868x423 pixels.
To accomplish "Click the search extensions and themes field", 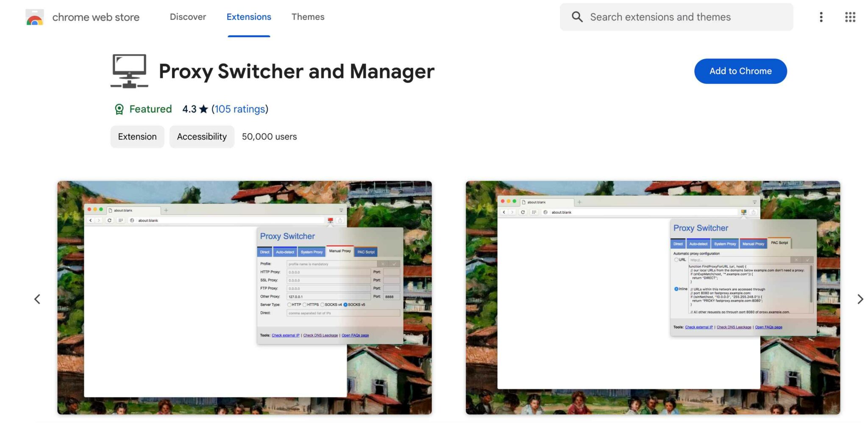I will point(678,17).
